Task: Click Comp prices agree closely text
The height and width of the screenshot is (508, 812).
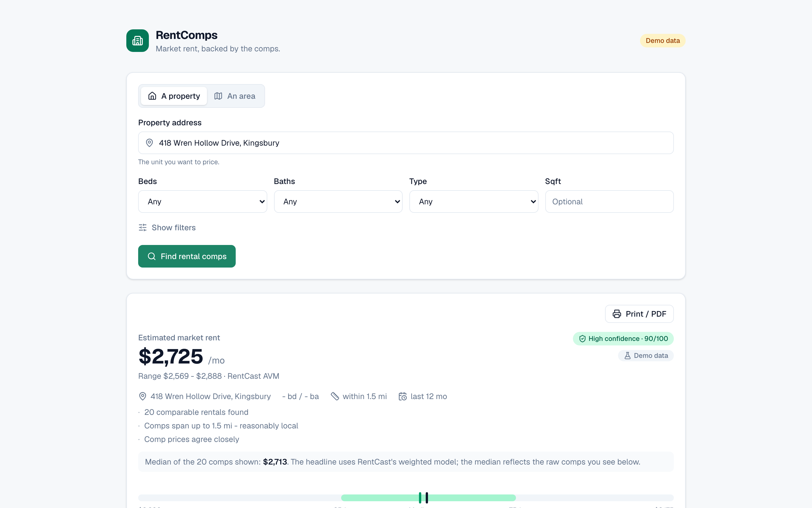Action: pyautogui.click(x=192, y=439)
